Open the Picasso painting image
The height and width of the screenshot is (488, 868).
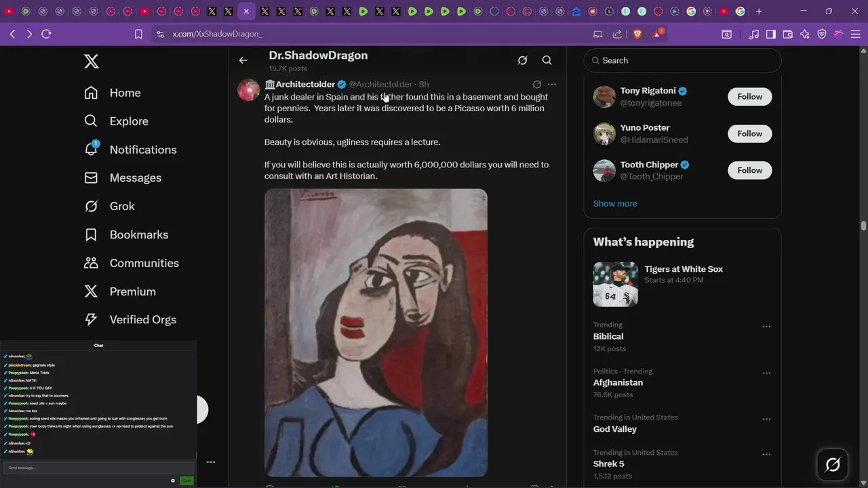click(376, 333)
